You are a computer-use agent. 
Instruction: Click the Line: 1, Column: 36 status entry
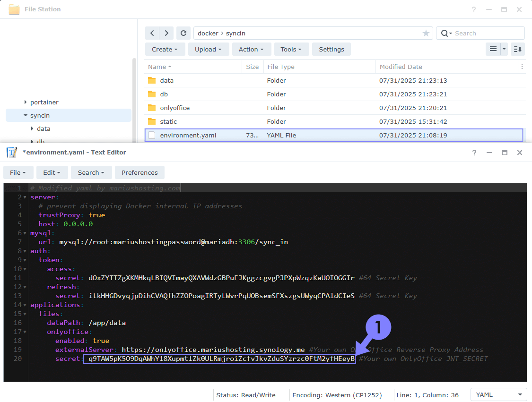tap(427, 395)
